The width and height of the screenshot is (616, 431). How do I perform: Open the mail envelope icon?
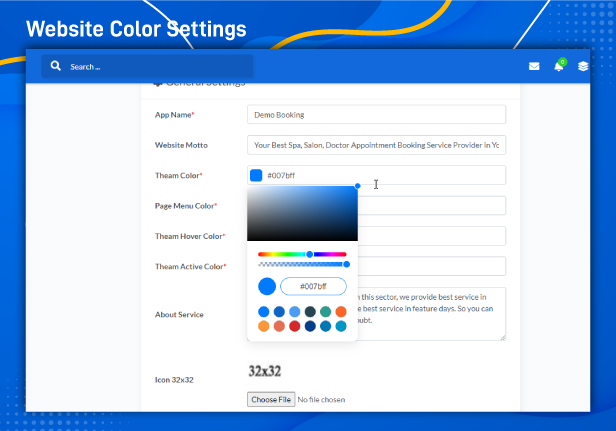pyautogui.click(x=534, y=67)
